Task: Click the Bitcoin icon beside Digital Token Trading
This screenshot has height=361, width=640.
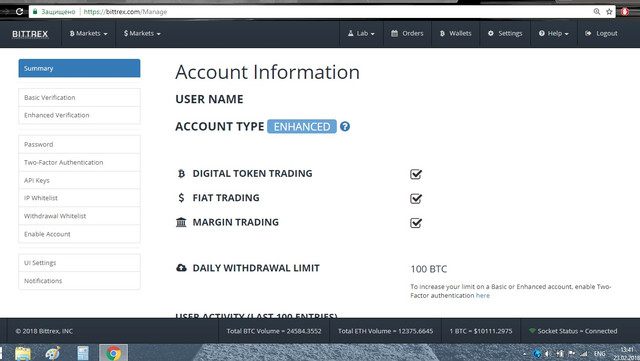Action: [181, 174]
